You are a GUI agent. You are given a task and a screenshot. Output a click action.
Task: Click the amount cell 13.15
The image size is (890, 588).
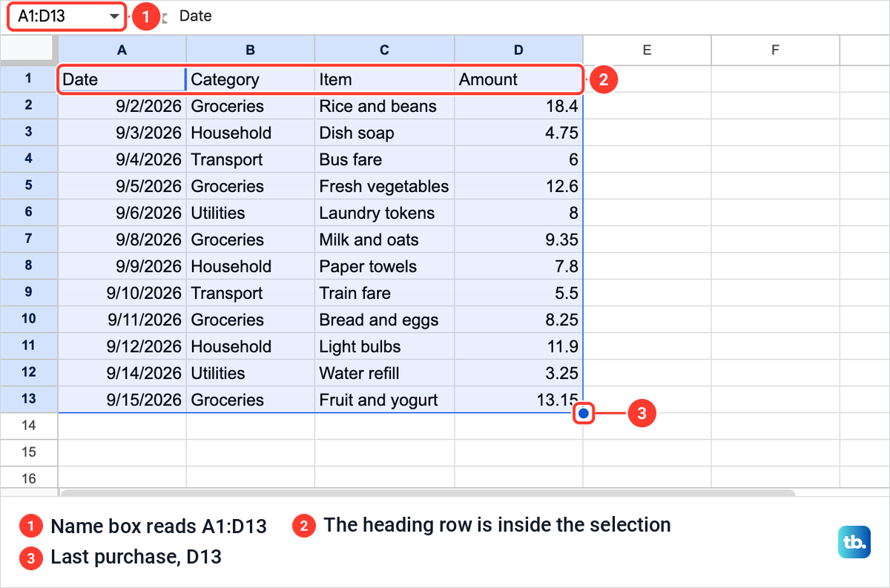(519, 400)
